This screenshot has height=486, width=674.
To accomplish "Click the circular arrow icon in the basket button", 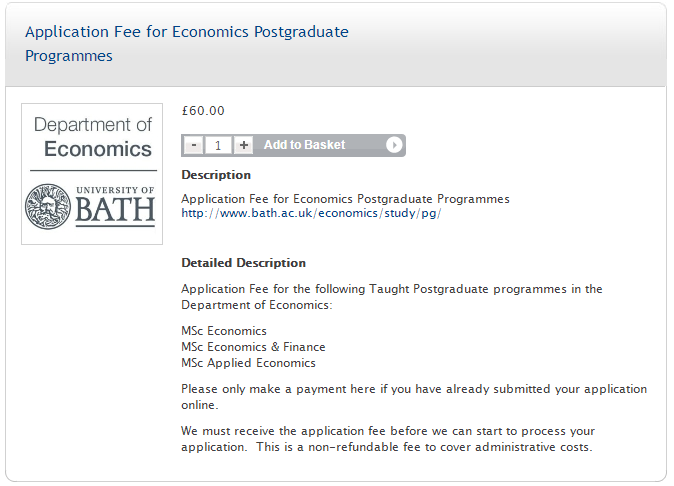I will click(394, 145).
